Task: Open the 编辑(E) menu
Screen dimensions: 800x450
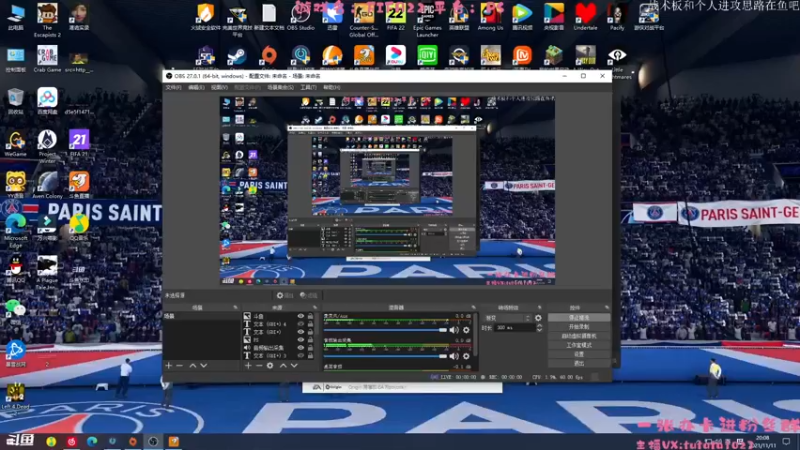Action: 196,88
